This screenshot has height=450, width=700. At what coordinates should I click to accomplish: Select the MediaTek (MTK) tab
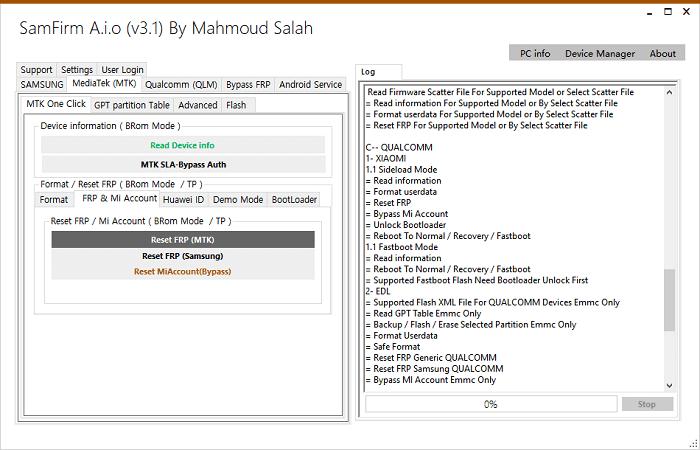coord(104,83)
